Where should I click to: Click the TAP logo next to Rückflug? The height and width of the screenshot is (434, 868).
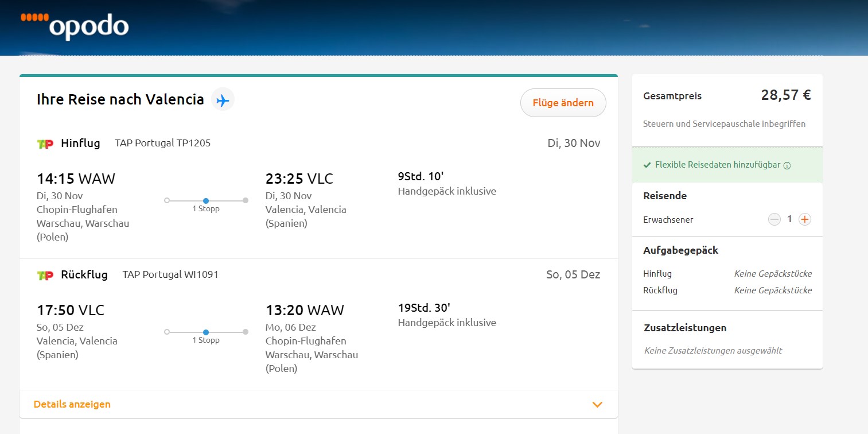pos(45,275)
